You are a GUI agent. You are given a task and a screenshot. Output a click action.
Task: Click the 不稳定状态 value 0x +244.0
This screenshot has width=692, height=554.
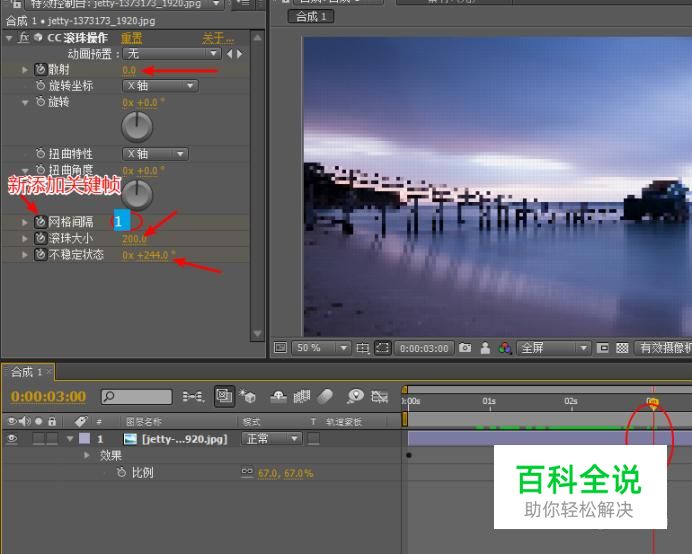pyautogui.click(x=148, y=255)
